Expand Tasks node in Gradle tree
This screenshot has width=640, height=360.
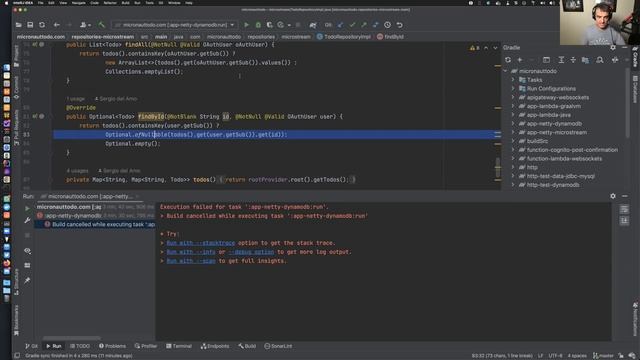513,80
